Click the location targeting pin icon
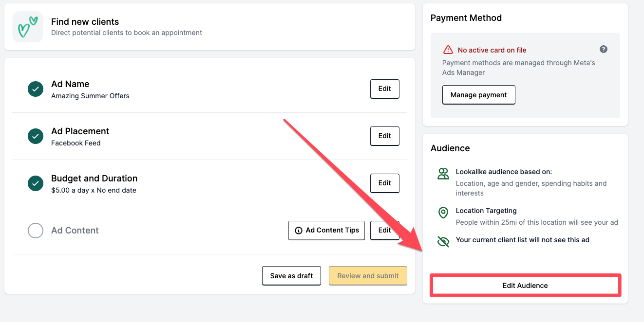The width and height of the screenshot is (644, 322). [443, 213]
